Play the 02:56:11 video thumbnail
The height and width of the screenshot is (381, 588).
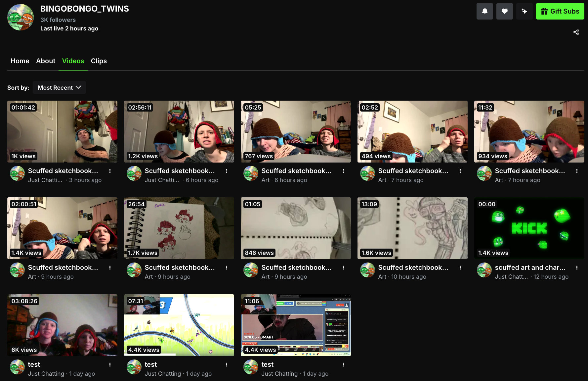[179, 131]
